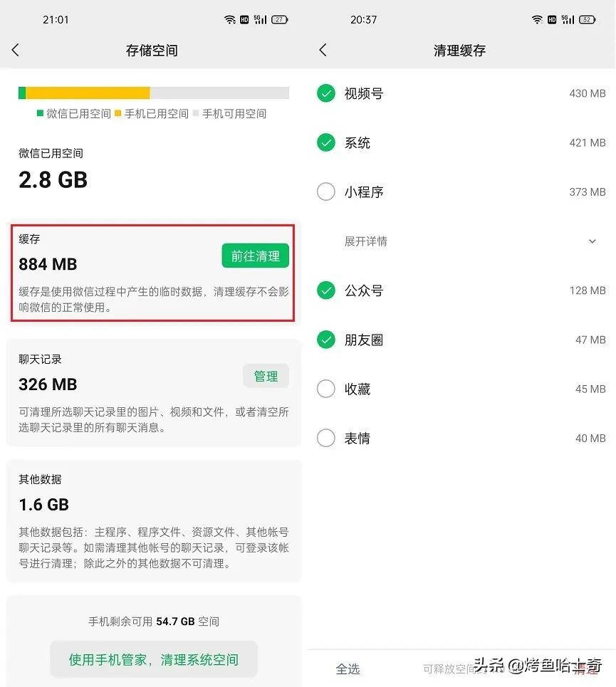The height and width of the screenshot is (687, 616).
Task: Click the battery indicator showing 27
Action: point(278,19)
